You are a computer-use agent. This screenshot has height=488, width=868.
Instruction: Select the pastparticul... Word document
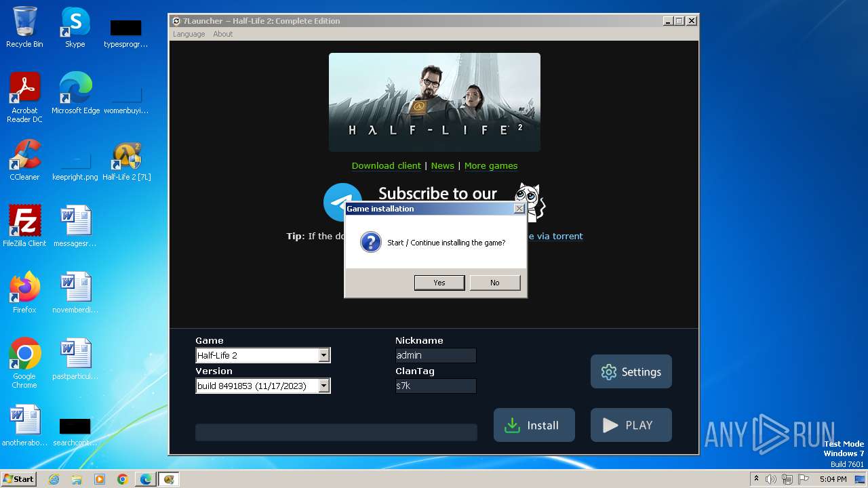coord(75,359)
